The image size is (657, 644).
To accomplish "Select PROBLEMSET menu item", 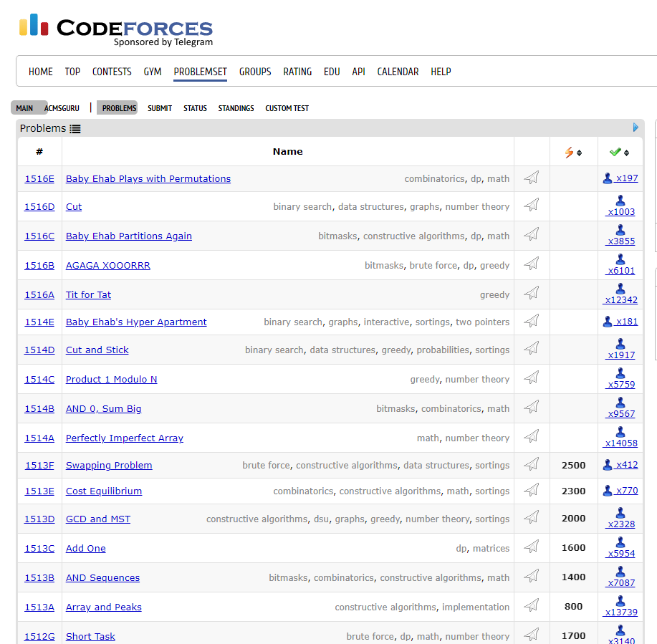I will pos(201,72).
